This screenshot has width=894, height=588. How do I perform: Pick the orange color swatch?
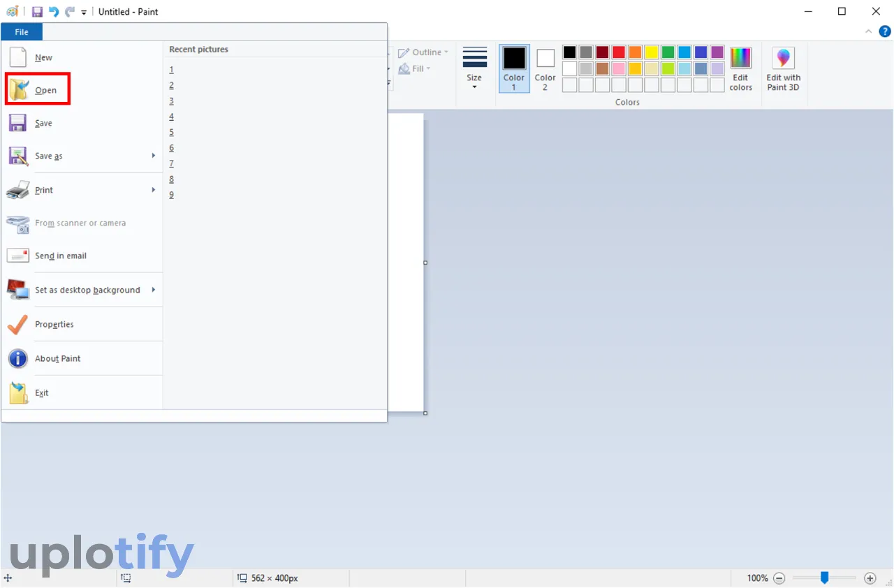tap(635, 52)
